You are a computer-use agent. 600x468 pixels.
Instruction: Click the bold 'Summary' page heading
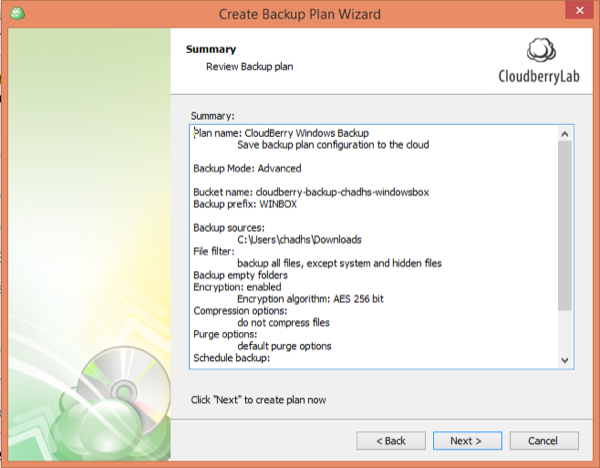coord(211,49)
